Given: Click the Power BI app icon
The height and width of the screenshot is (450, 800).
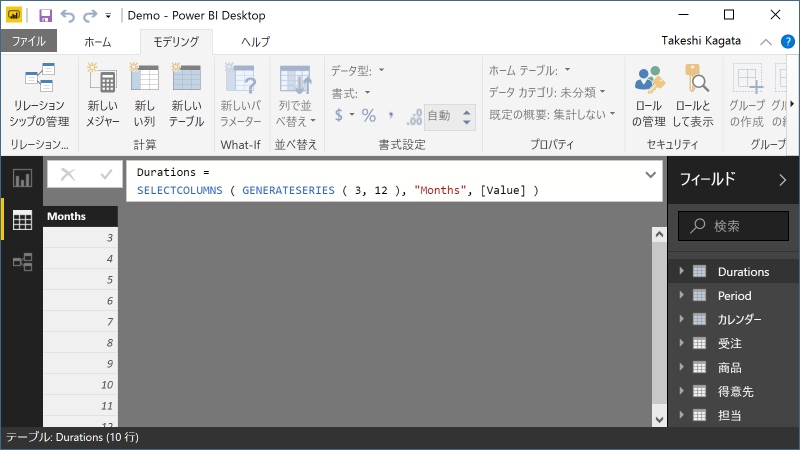Looking at the screenshot, I should [x=14, y=15].
